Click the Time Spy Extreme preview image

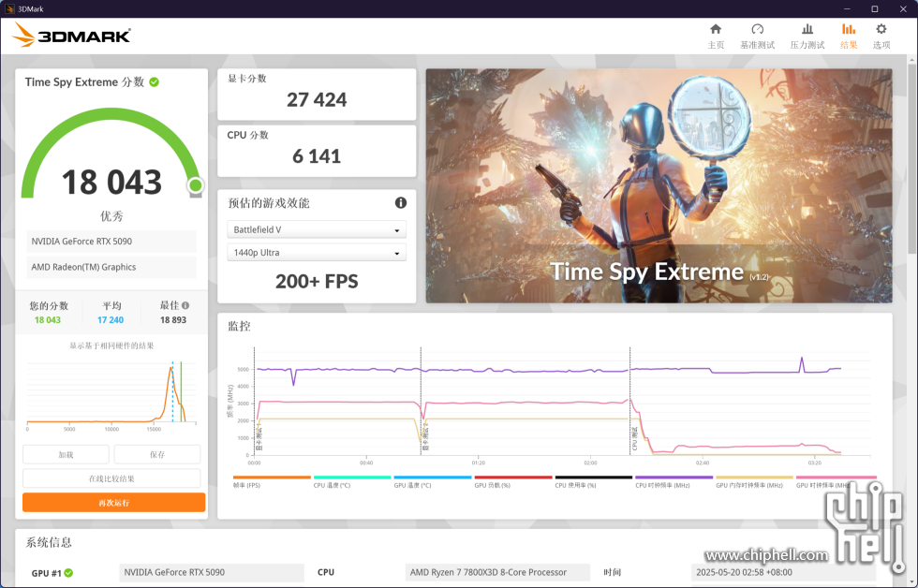pyautogui.click(x=659, y=186)
